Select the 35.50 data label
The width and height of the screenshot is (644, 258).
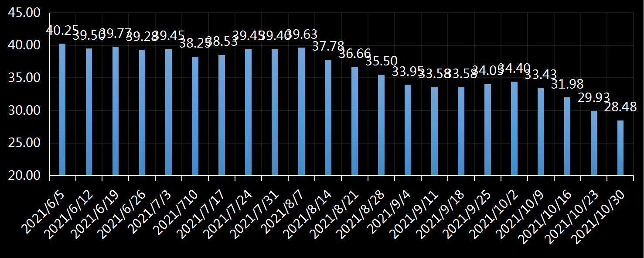pos(381,61)
